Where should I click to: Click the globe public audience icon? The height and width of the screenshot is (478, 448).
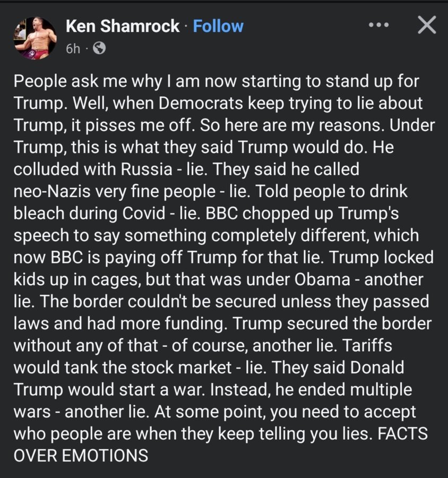tap(99, 49)
